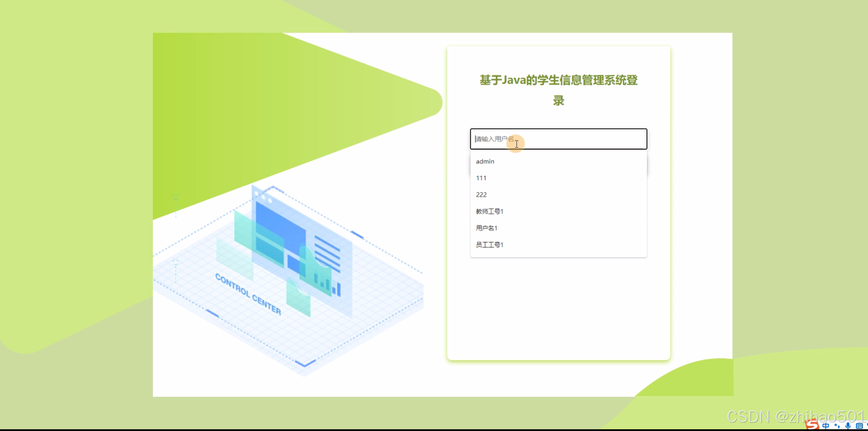Switch the IME punctuation mode icon
Screen dimensions: 868x431
pos(837,426)
